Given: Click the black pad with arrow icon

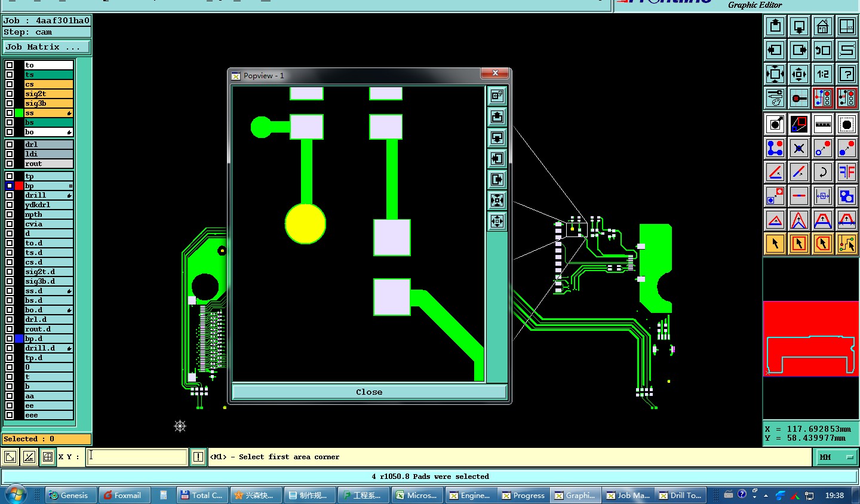Looking at the screenshot, I should coord(775,124).
